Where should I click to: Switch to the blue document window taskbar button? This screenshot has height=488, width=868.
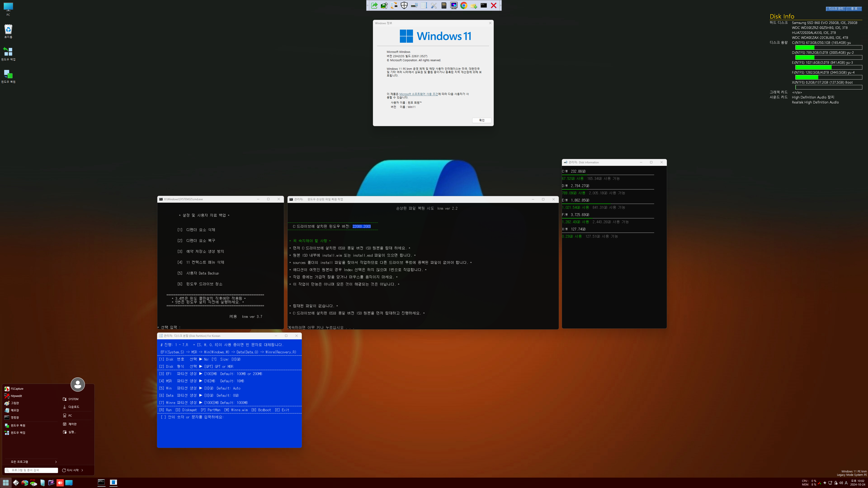[113, 483]
